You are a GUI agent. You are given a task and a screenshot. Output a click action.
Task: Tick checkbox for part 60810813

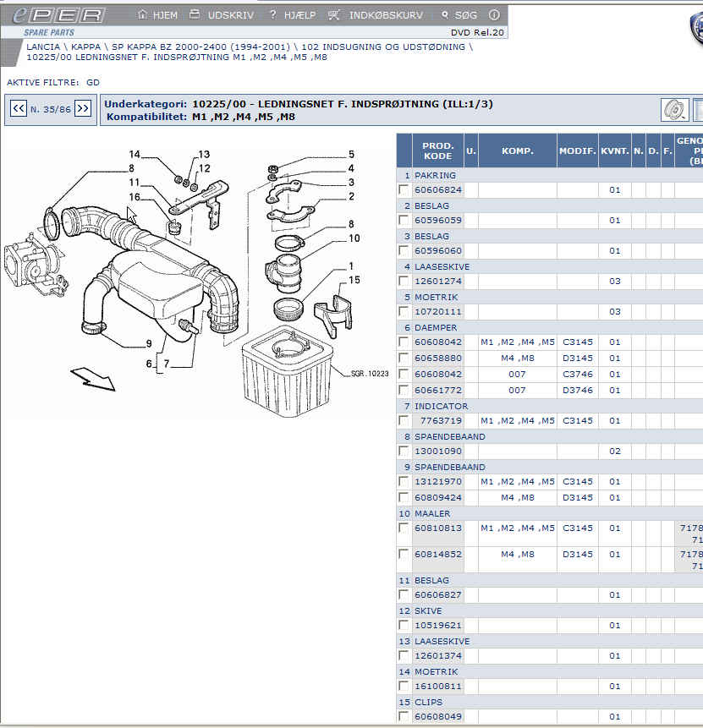[x=404, y=528]
